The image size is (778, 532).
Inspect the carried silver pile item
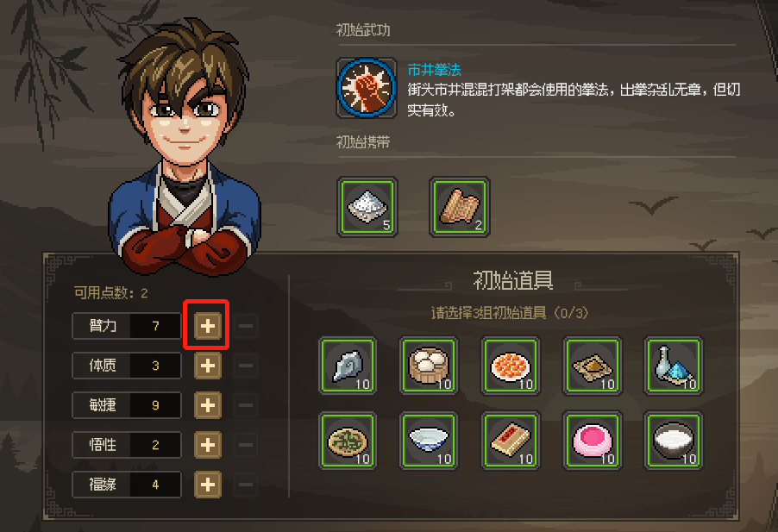(x=367, y=207)
